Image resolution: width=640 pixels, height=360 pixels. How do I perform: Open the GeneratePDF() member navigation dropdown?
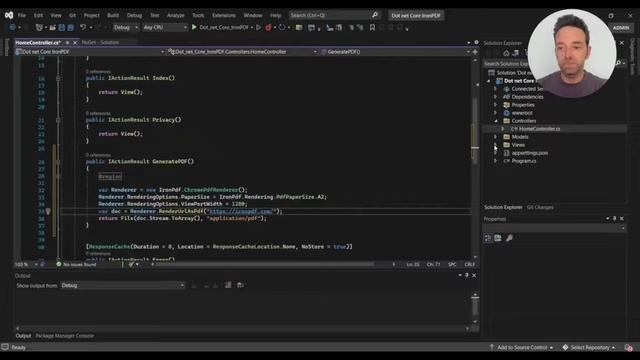pyautogui.click(x=395, y=52)
